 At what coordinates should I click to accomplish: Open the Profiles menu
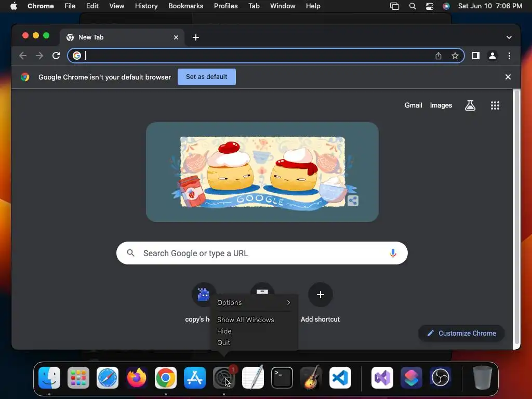tap(225, 6)
